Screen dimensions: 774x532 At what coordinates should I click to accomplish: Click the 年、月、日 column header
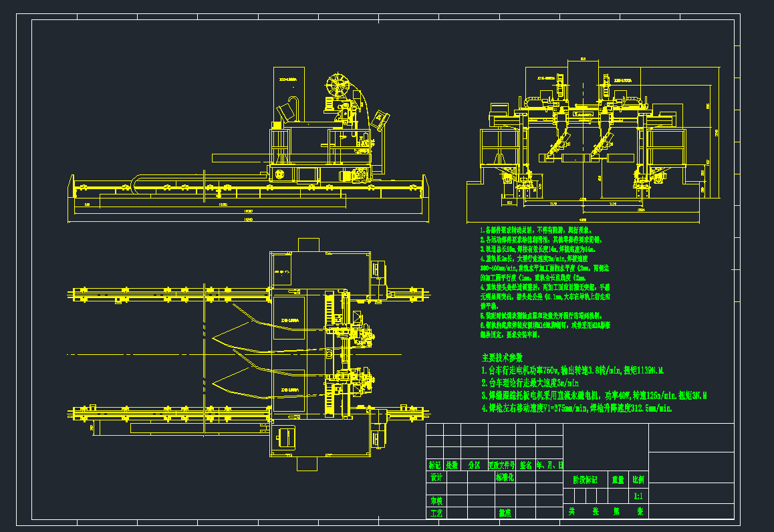[x=550, y=465]
